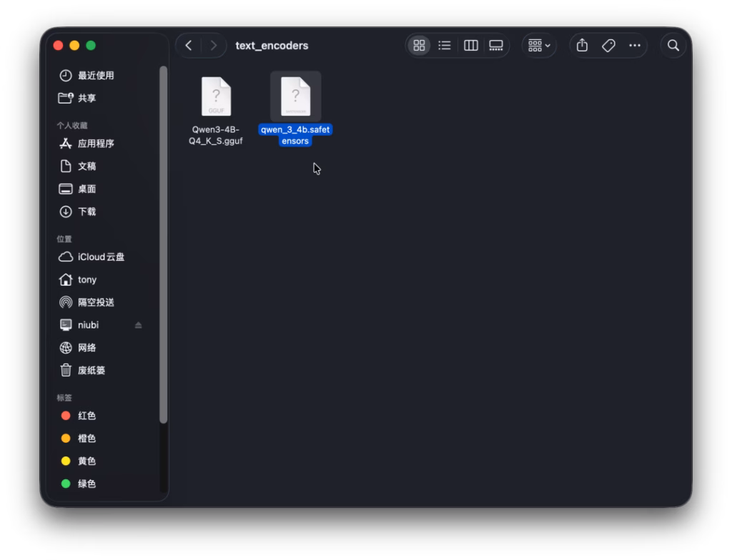This screenshot has height=560, width=732.
Task: Open Applications (应用程序) in sidebar
Action: click(95, 144)
